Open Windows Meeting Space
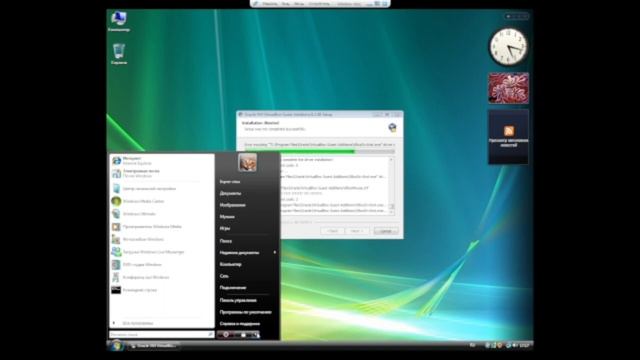The width and height of the screenshot is (640, 360). coord(161,277)
